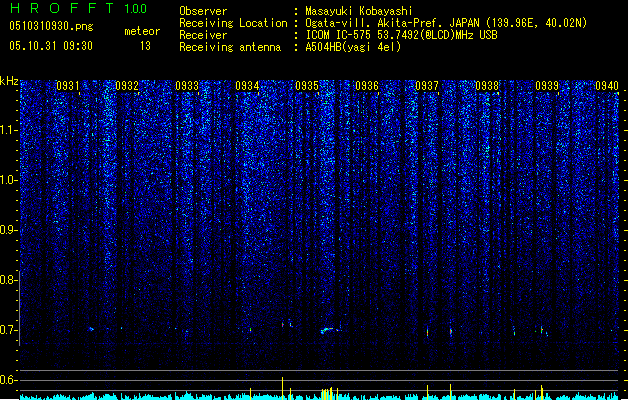Click the 0937 time marker

(x=427, y=85)
